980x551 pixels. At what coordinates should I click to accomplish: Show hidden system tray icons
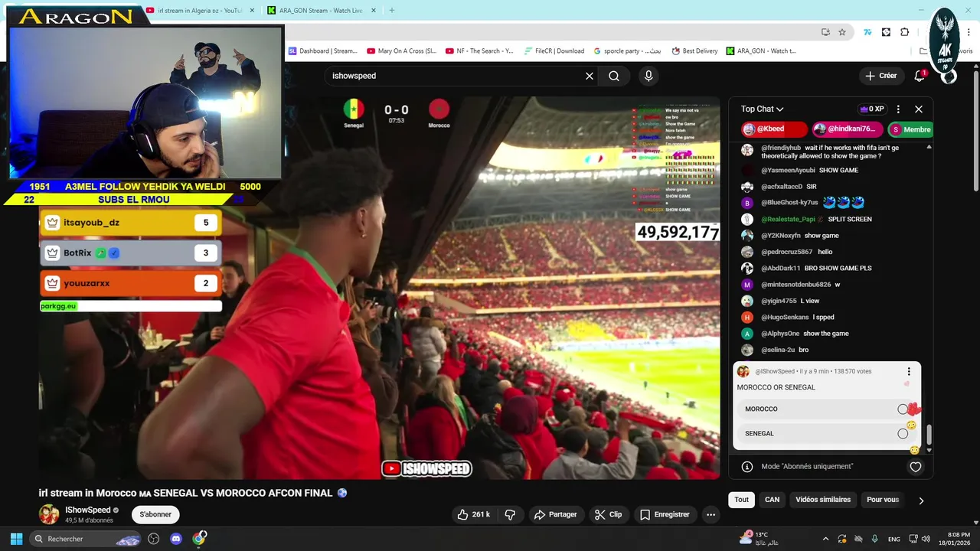[x=825, y=539]
